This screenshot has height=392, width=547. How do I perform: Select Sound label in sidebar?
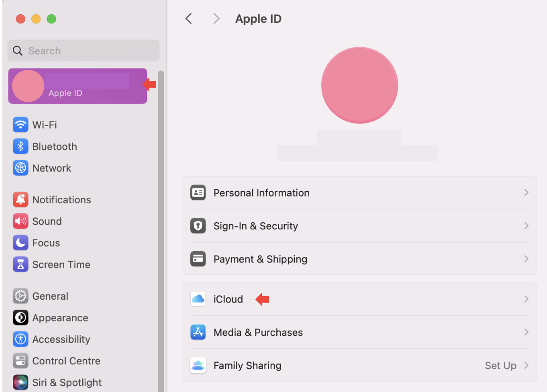47,222
